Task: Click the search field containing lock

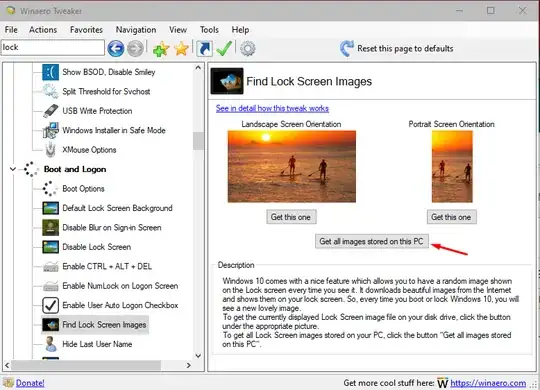Action: pyautogui.click(x=53, y=47)
